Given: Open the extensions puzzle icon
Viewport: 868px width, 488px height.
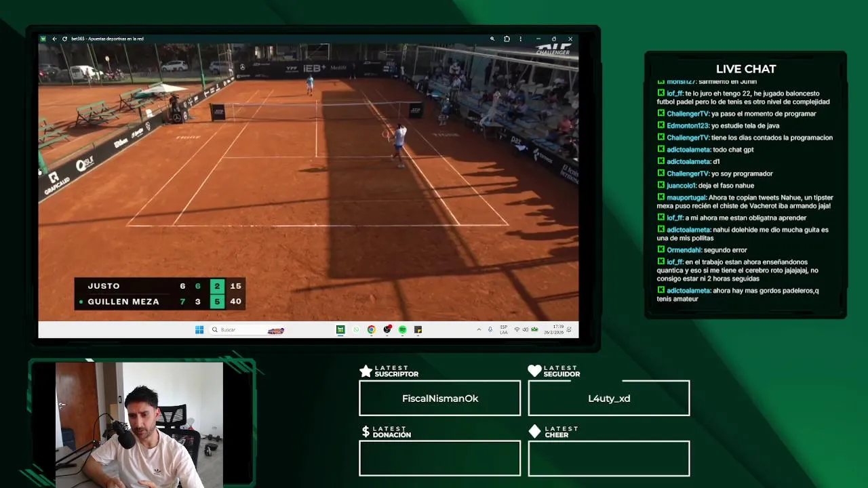Looking at the screenshot, I should pyautogui.click(x=507, y=39).
